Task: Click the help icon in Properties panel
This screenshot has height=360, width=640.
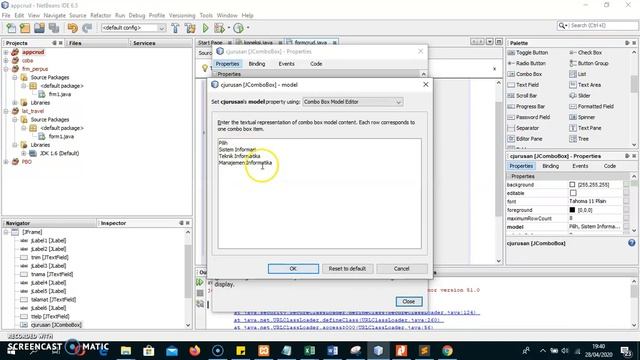Action: pos(631,243)
